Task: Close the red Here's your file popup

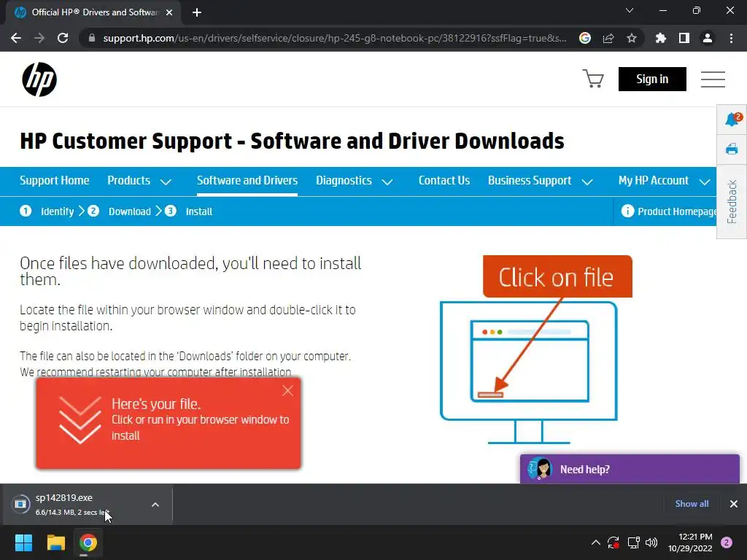Action: (287, 391)
